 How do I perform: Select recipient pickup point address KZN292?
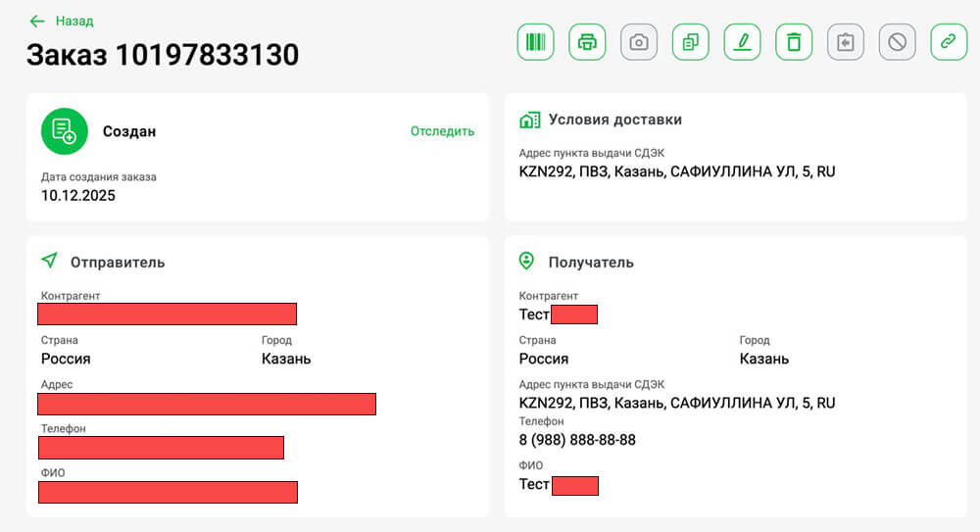click(677, 403)
